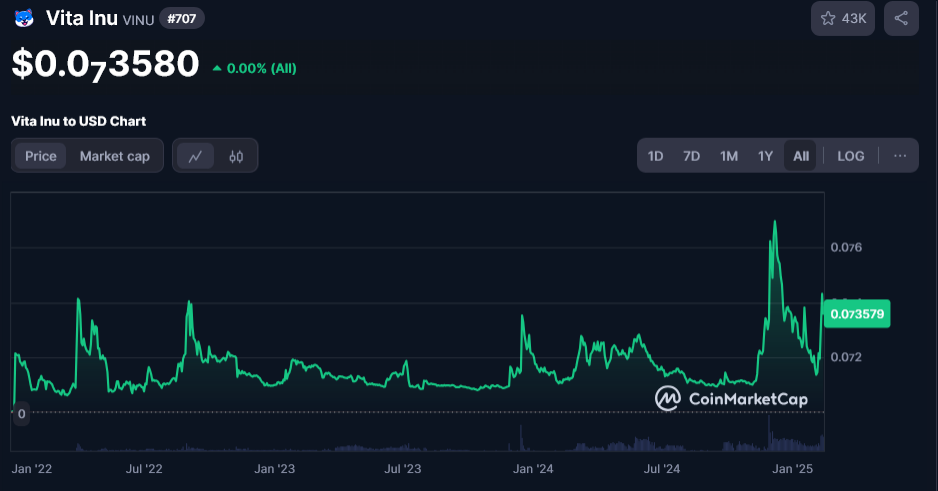Open the share icon button

tap(901, 19)
